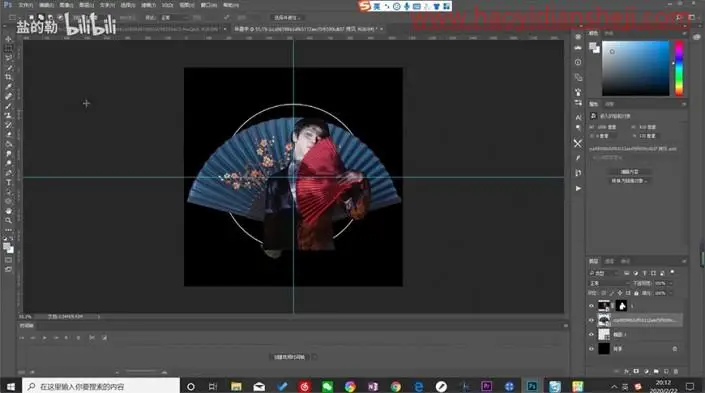Screen dimensions: 705x393
Task: Open the layer fill dropdown arrow
Action: [670, 293]
